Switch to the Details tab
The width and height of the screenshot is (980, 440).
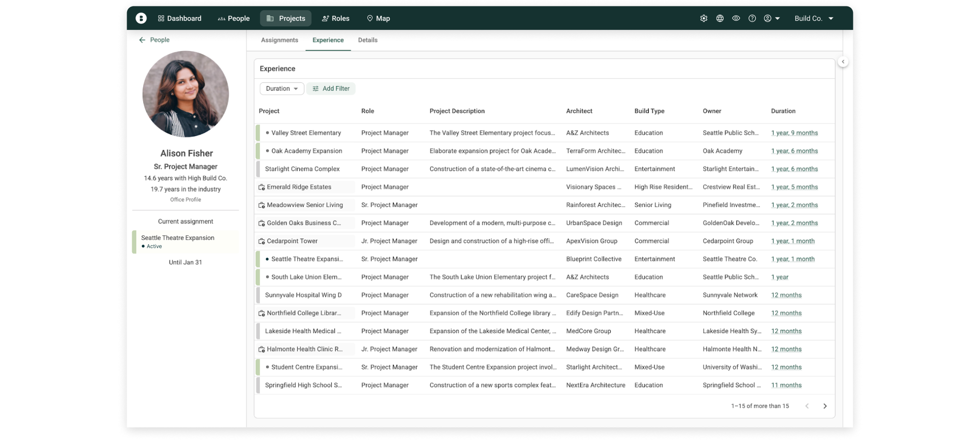pyautogui.click(x=367, y=40)
